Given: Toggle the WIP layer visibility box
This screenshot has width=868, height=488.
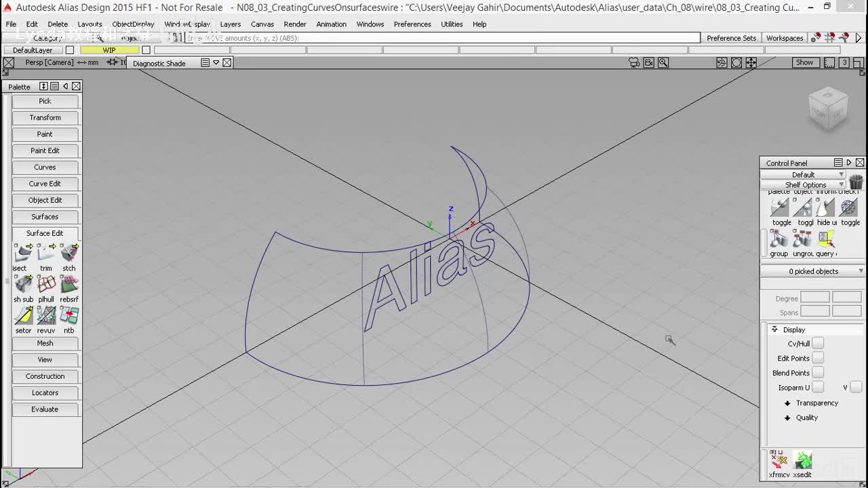Looking at the screenshot, I should pos(146,50).
